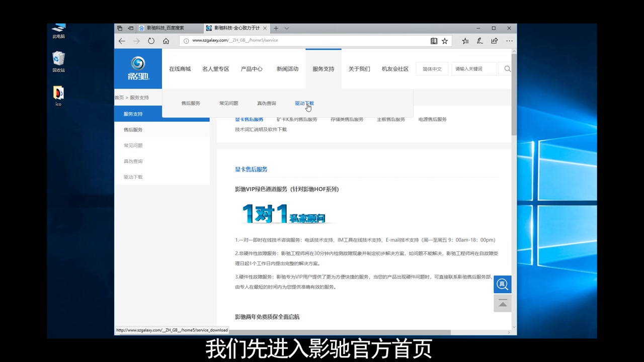Open 名人堂专区 nav menu

[215, 69]
